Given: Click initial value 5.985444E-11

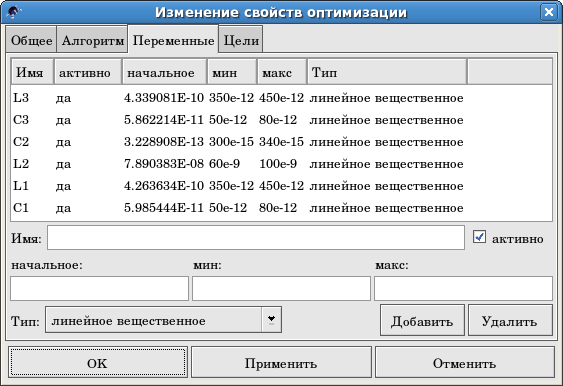Looking at the screenshot, I should click(164, 208).
